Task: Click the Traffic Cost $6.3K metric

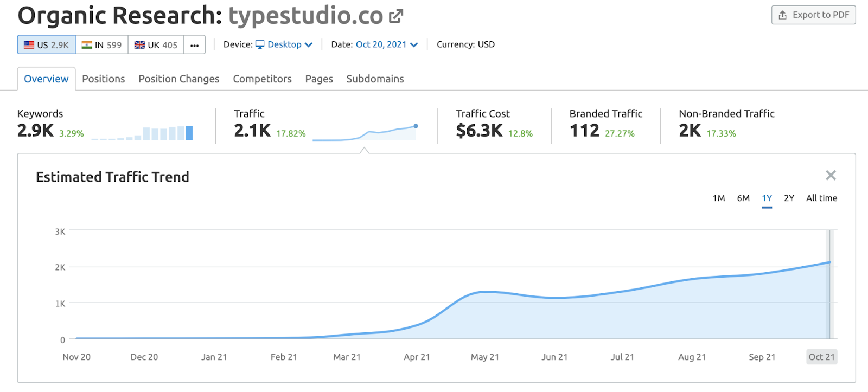Action: point(480,131)
